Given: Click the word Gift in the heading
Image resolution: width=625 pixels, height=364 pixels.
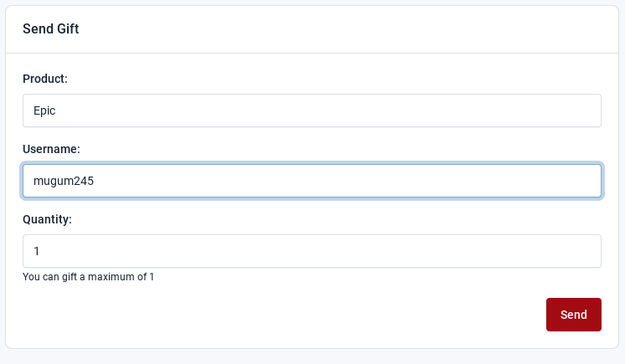Looking at the screenshot, I should pos(68,28).
